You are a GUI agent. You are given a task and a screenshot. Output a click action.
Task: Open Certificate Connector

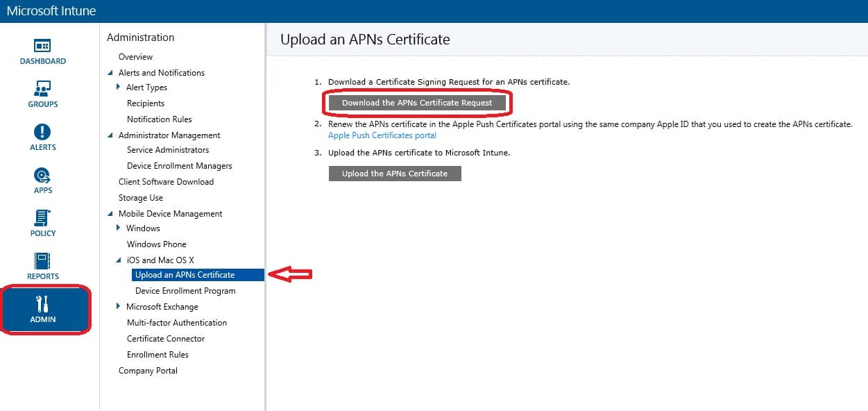(166, 339)
